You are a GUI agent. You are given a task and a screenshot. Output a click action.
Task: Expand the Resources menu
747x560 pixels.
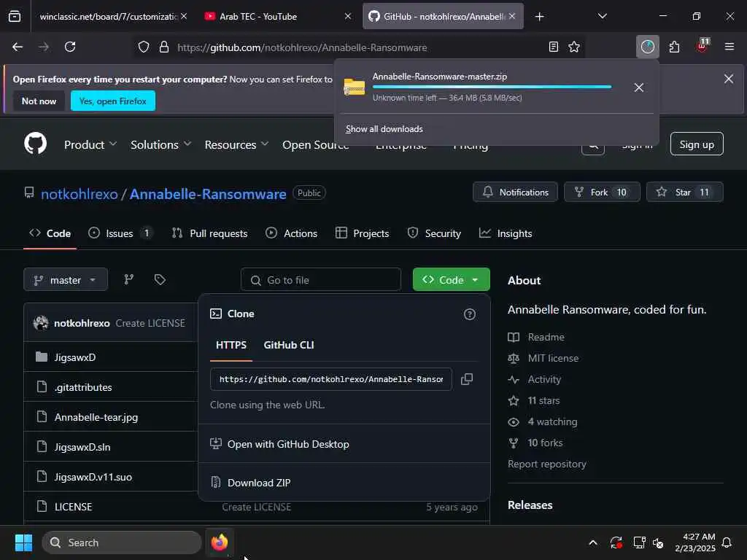(x=236, y=144)
